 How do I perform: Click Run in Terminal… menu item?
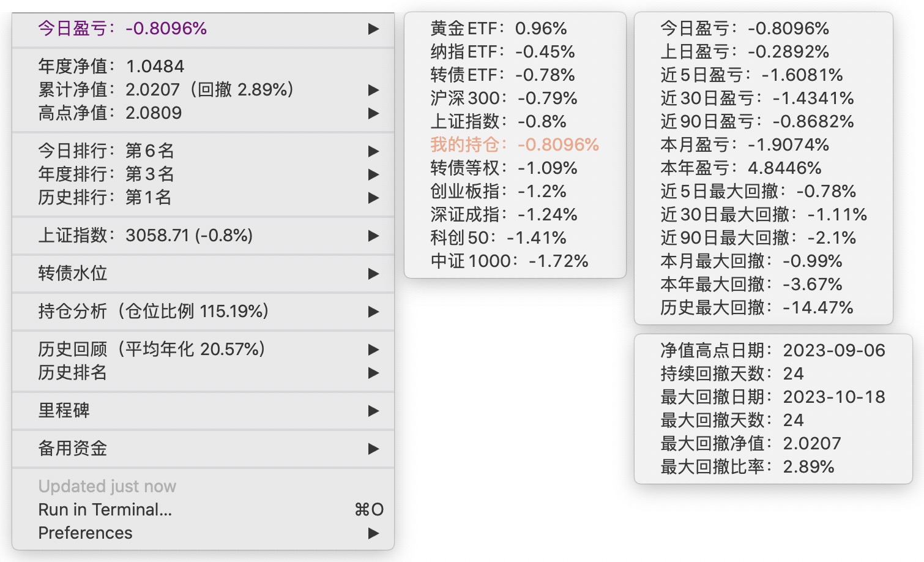click(x=105, y=509)
